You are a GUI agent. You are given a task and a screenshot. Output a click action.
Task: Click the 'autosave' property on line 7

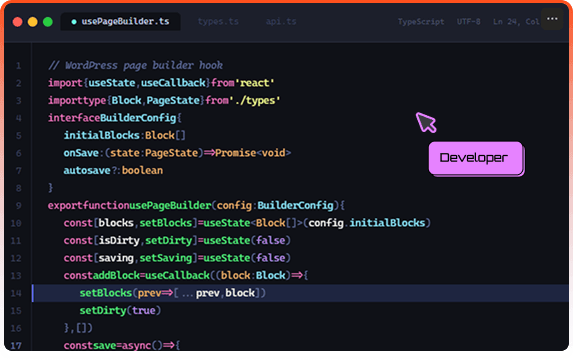[87, 170]
